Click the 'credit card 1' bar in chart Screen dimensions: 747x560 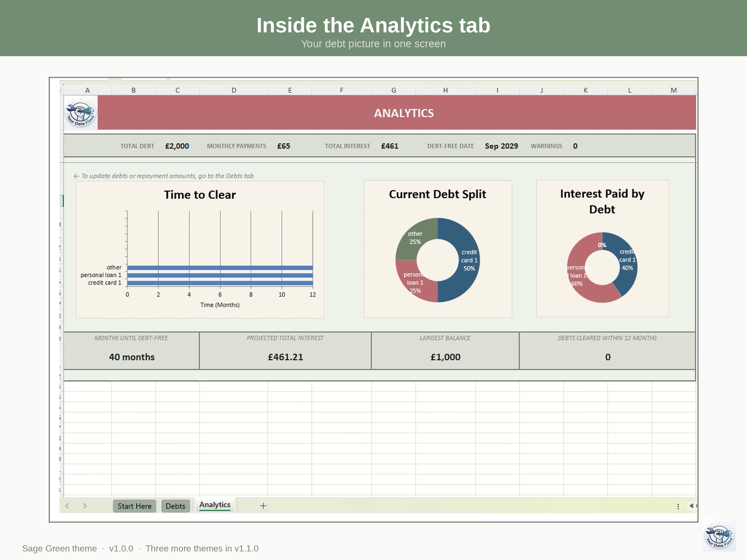220,283
